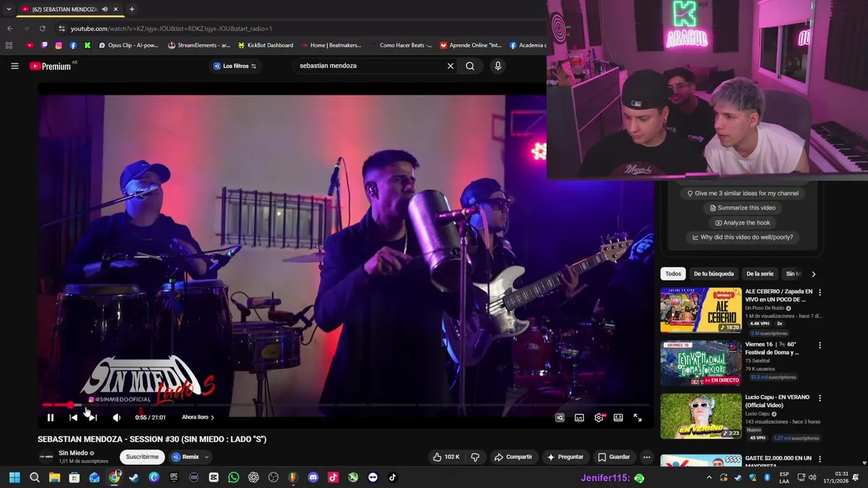Open options menu for ALE CEBERIO video
The image size is (868, 488).
tap(820, 292)
